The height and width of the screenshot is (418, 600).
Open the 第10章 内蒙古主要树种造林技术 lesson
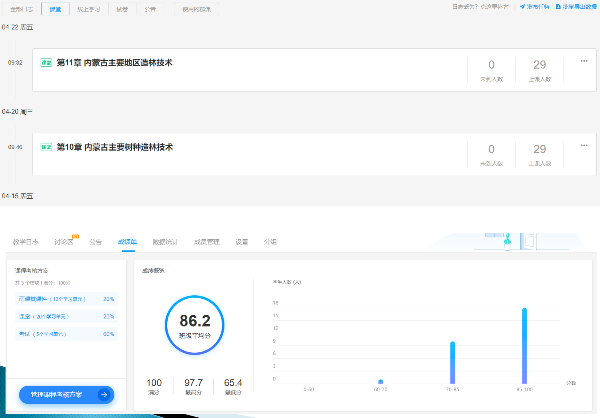115,148
